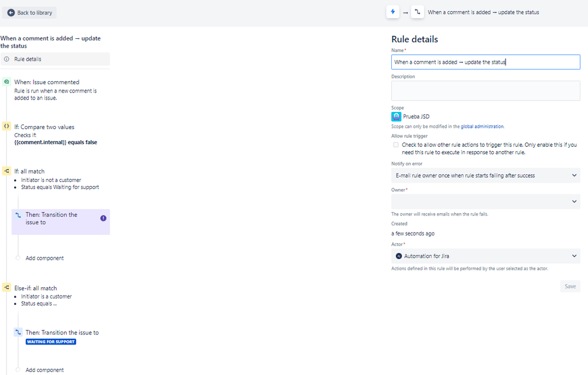Viewport: 588px width, 375px height.
Task: Open the Notify on error dropdown
Action: pos(485,175)
